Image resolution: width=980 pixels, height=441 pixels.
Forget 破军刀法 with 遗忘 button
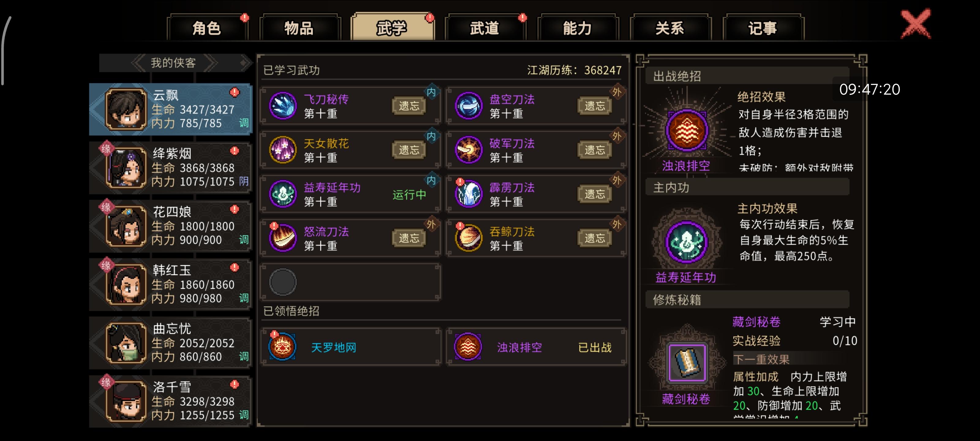[x=595, y=150]
